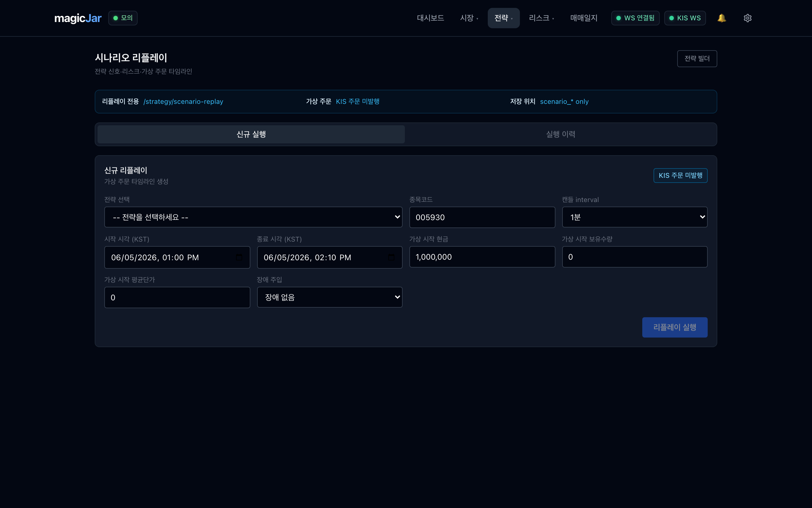Click the 가상 시작 평균단가 input field
Screen dimensions: 812x508
tap(177, 298)
